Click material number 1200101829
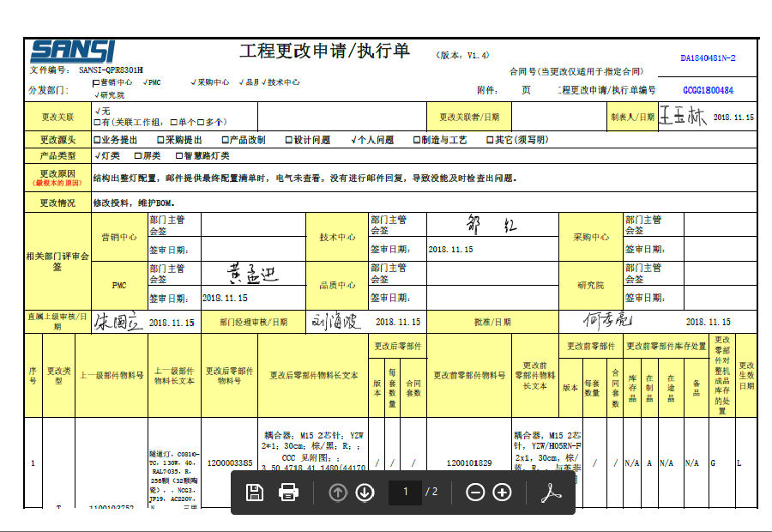 (468, 463)
